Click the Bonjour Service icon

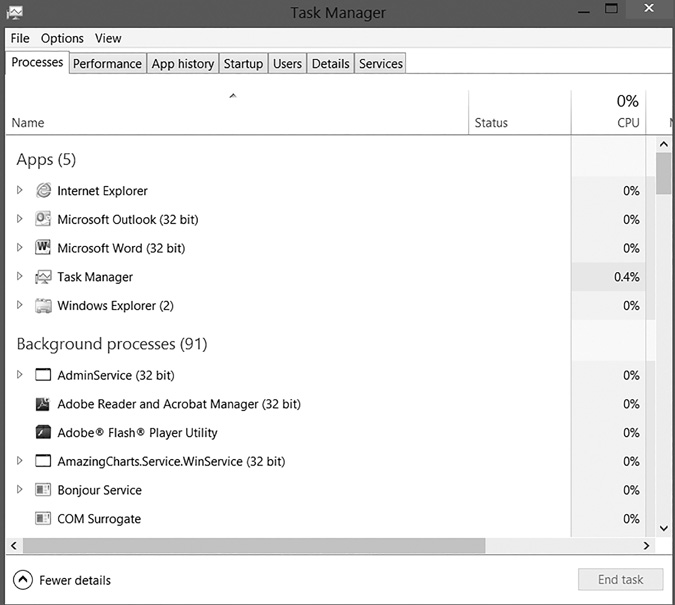43,490
